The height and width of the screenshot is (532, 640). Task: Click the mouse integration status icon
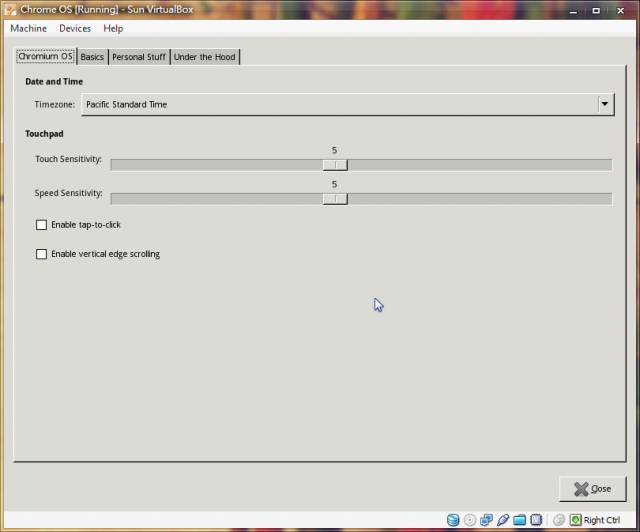559,520
